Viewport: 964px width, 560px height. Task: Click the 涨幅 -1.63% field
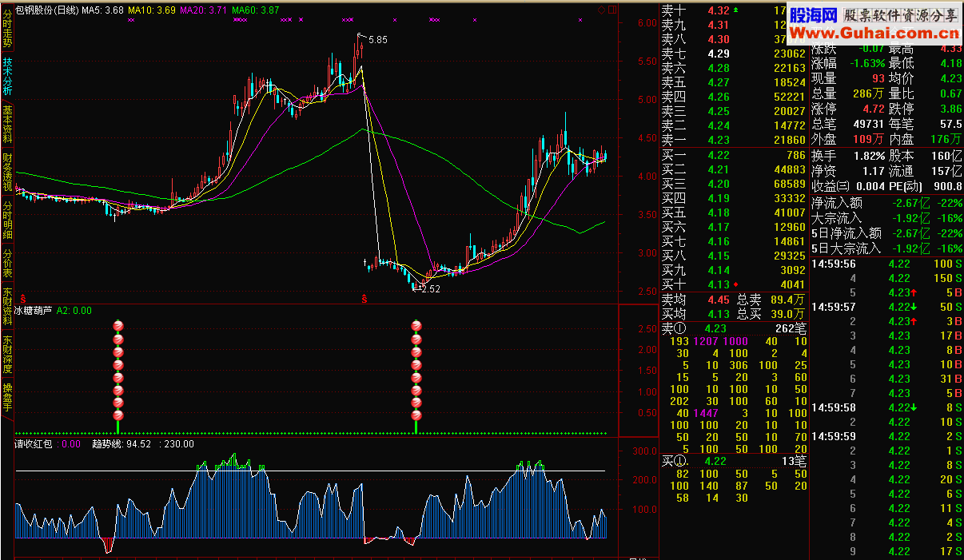click(x=848, y=63)
